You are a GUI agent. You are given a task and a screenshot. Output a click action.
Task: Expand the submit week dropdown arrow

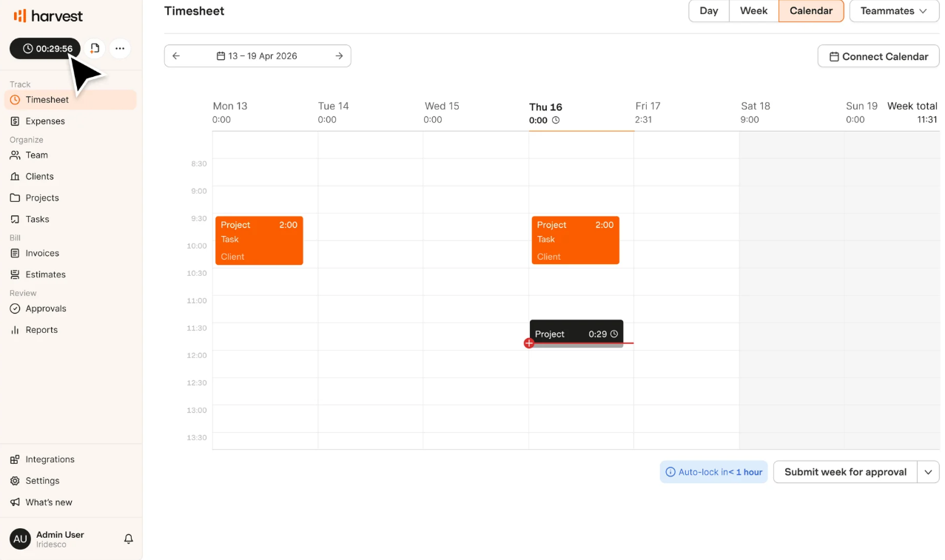pyautogui.click(x=928, y=472)
